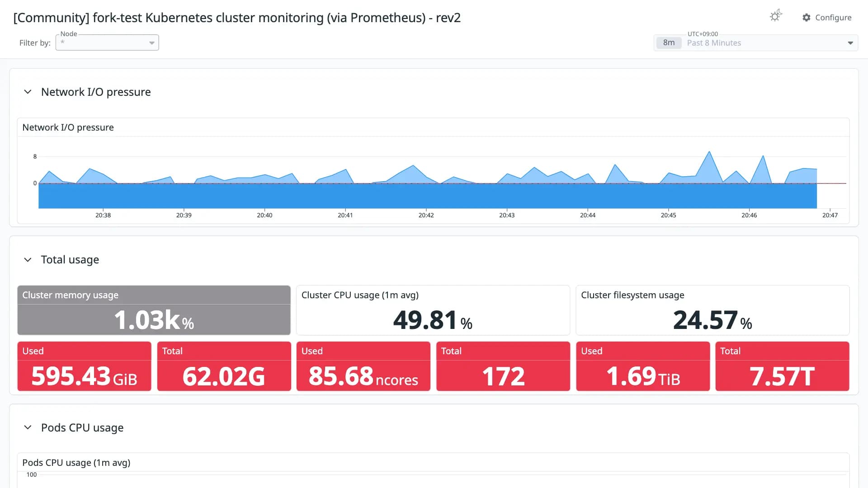
Task: Click the UTC+09:00 timezone label
Action: [x=703, y=34]
